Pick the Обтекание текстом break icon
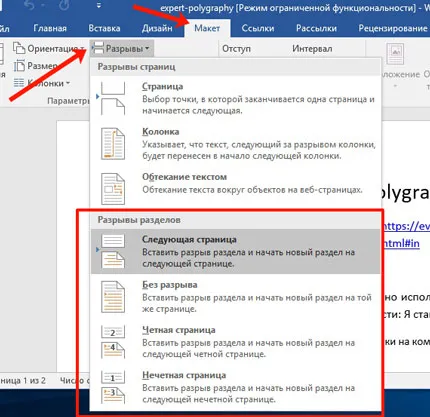The height and width of the screenshot is (417, 430). pos(113,189)
